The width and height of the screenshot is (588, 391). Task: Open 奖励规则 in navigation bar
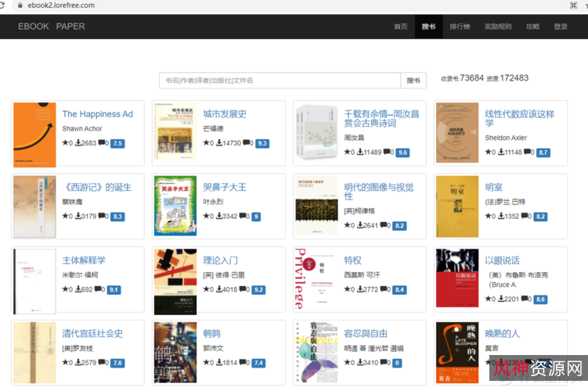coord(498,27)
